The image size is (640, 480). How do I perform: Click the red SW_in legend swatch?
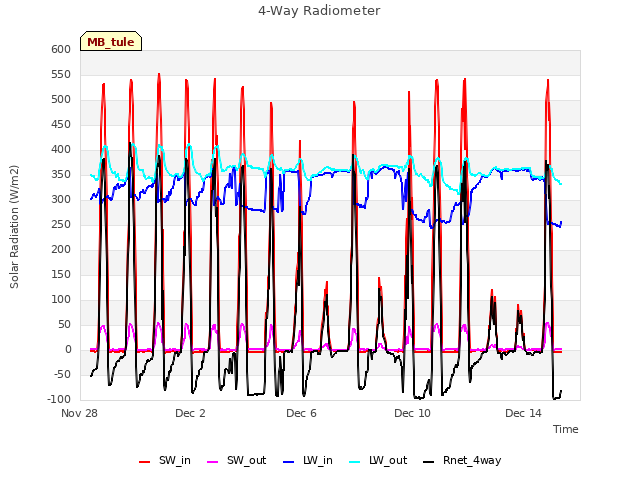[144, 462]
